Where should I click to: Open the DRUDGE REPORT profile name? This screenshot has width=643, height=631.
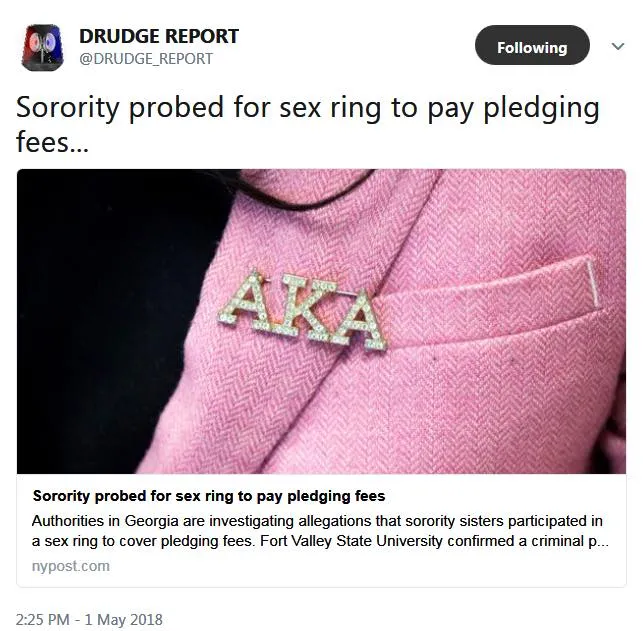point(159,36)
